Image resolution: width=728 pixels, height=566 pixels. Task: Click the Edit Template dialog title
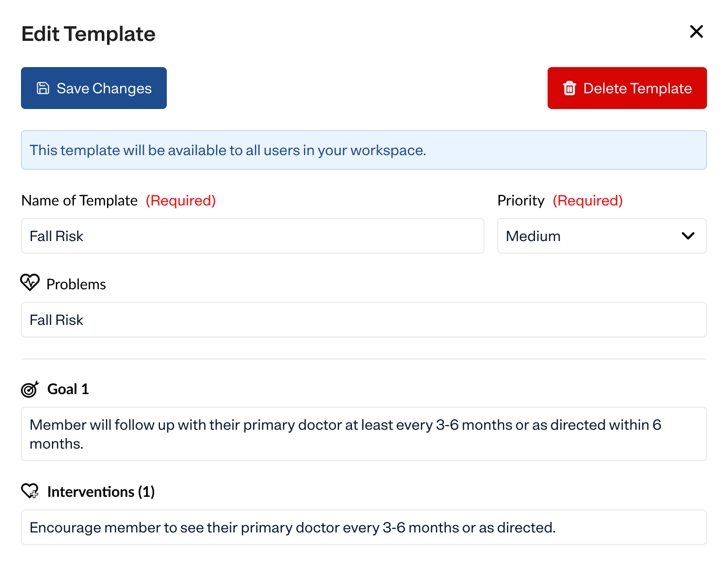88,34
